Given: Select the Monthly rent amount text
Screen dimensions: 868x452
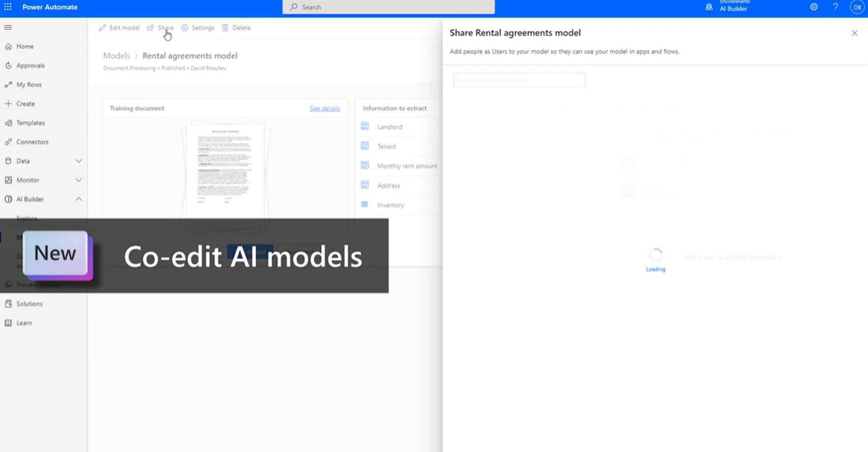Looking at the screenshot, I should [407, 166].
